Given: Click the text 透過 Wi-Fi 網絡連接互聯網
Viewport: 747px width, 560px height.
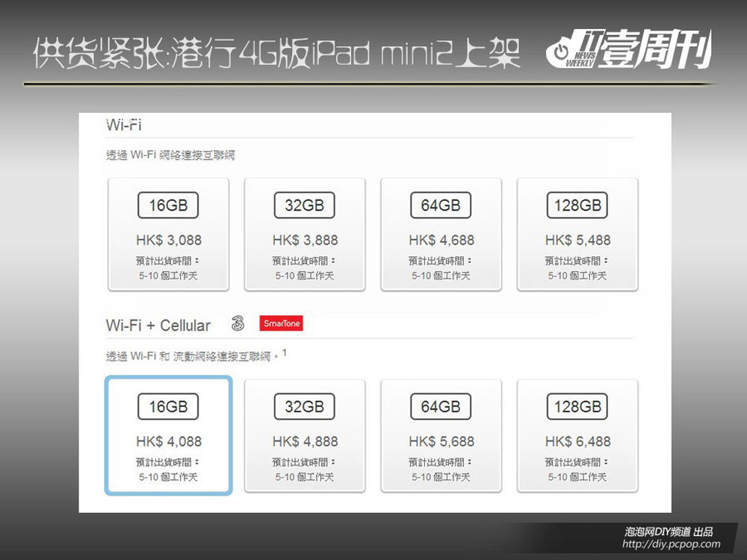Looking at the screenshot, I should tap(170, 155).
